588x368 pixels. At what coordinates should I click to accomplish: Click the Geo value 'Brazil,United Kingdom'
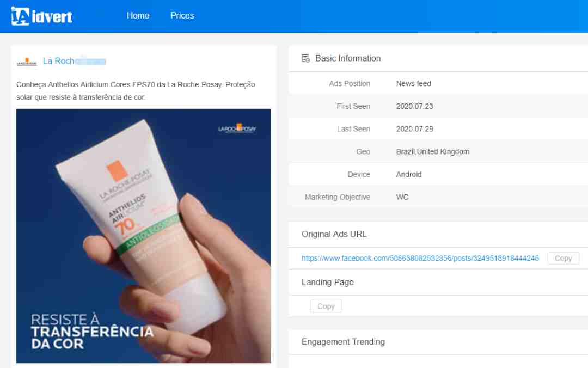click(432, 151)
